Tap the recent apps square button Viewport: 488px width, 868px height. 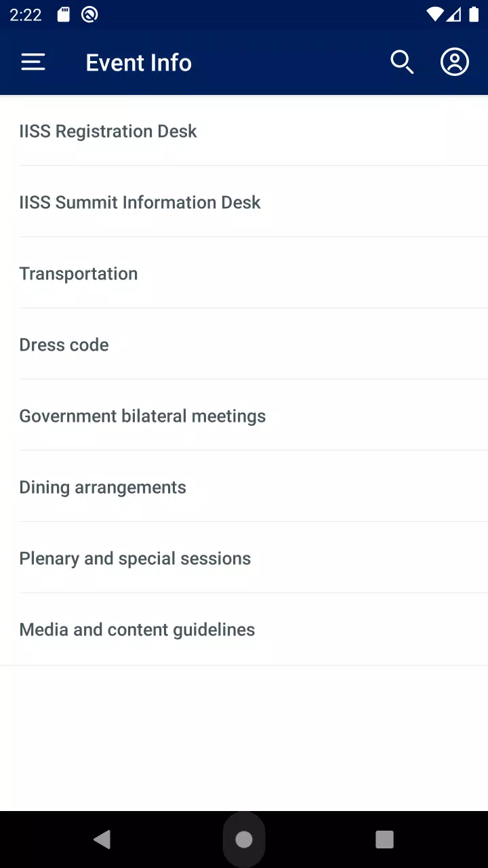tap(384, 840)
